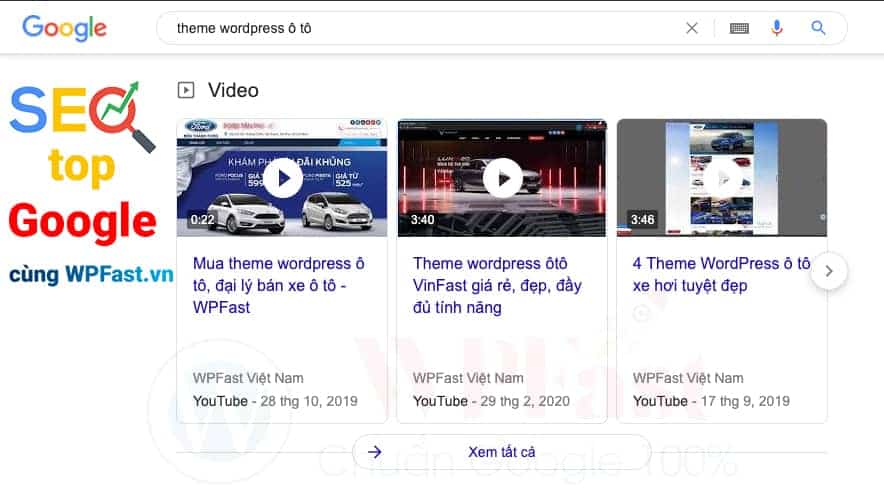Start voice search with microphone
The height and width of the screenshot is (497, 884).
(x=777, y=28)
